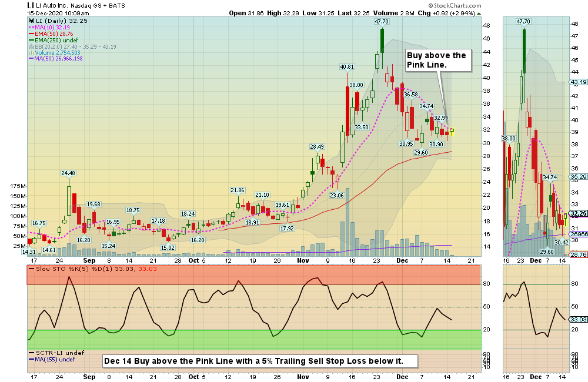Click the 17.18 price label
The width and height of the screenshot is (588, 382).
[158, 221]
